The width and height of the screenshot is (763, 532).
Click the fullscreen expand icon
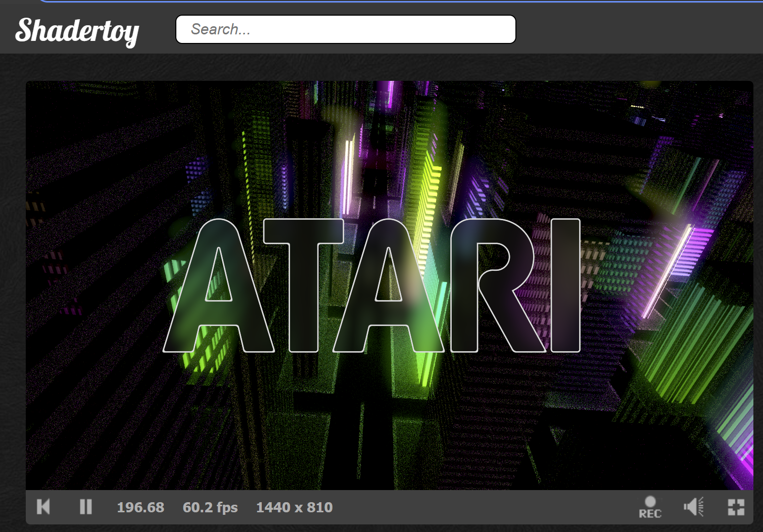pos(736,507)
